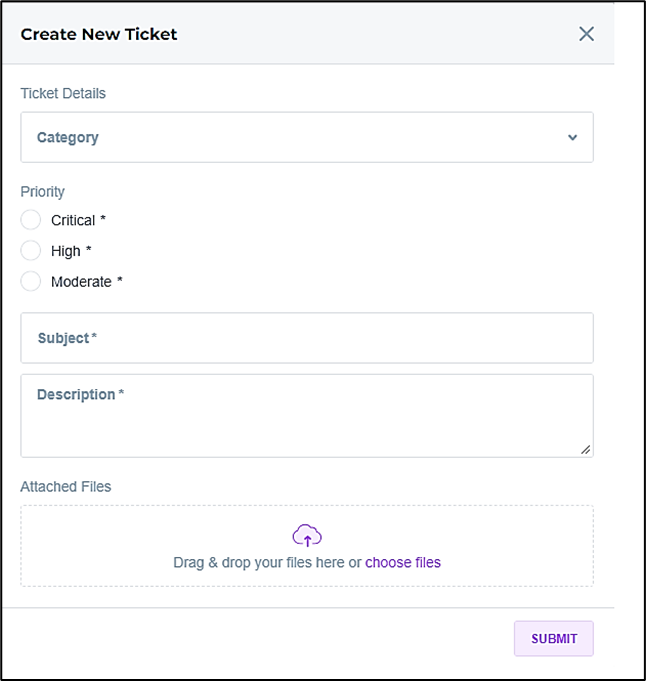Select the Critical priority radio button
The width and height of the screenshot is (646, 681).
[31, 220]
